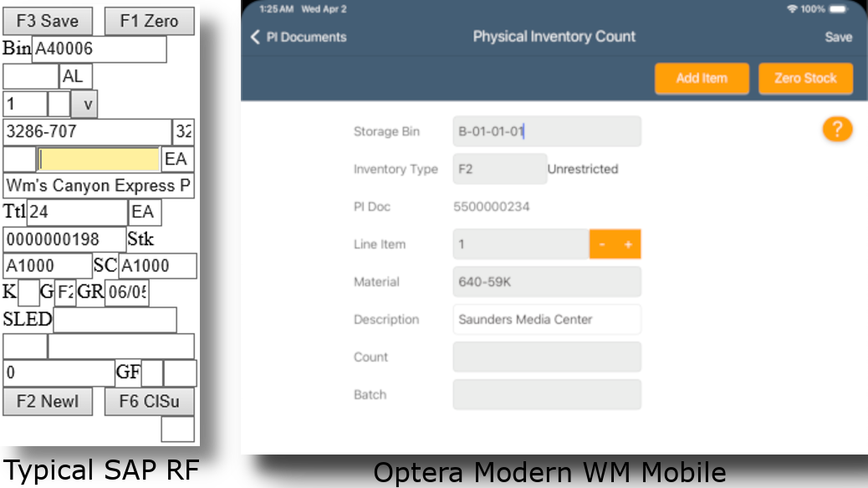The image size is (868, 488).
Task: Click the Material field showing 640-59K
Action: click(546, 282)
